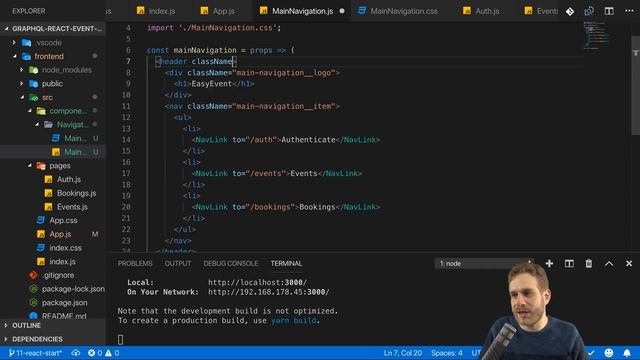Click the open preview icon in editor toolbar
The image size is (640, 360).
click(589, 11)
